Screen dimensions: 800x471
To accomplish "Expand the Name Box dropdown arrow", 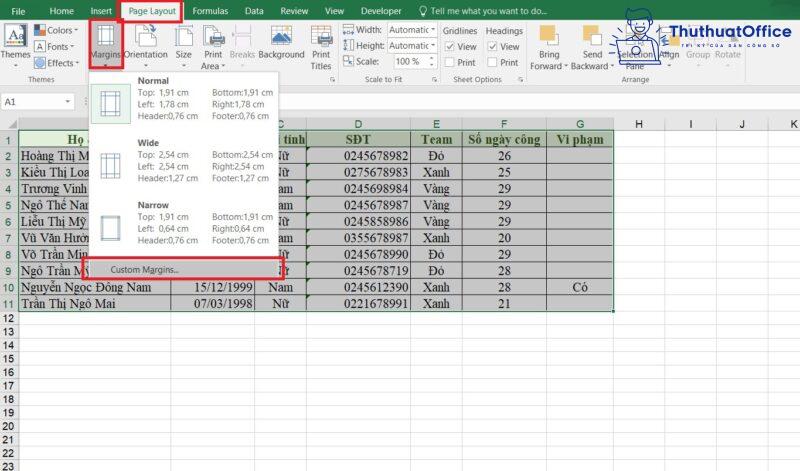I will (68, 102).
